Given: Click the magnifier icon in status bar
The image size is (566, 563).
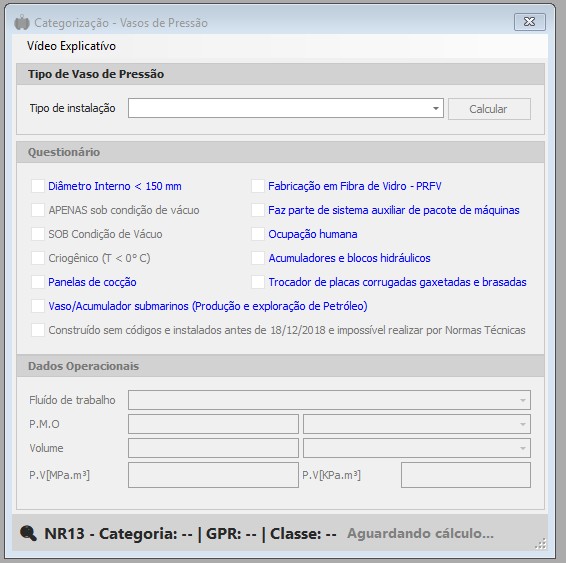Looking at the screenshot, I should pyautogui.click(x=28, y=533).
